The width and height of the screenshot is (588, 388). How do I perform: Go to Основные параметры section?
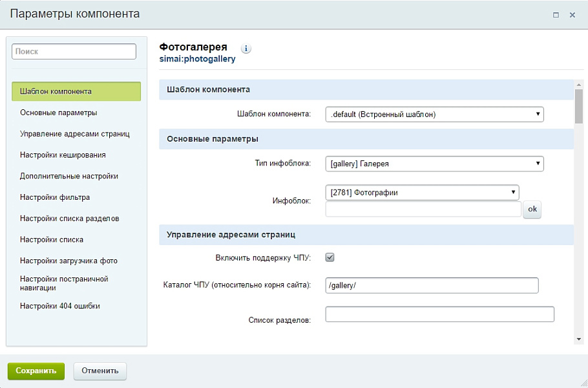click(59, 113)
